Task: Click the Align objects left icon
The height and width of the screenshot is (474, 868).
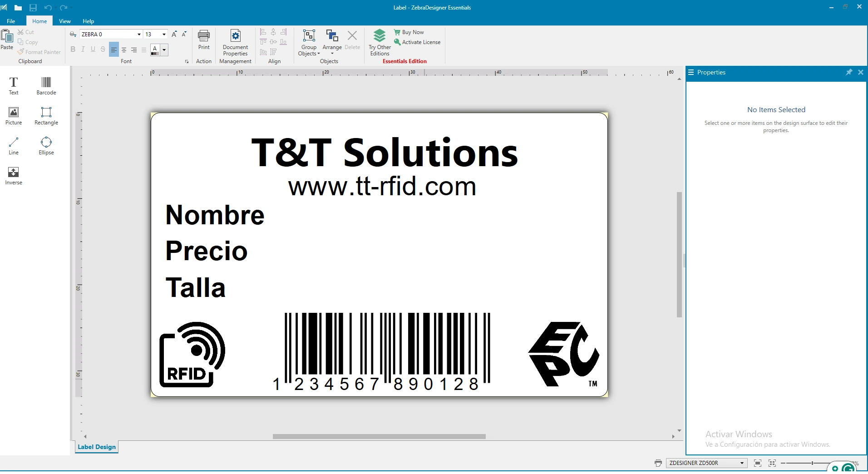Action: (x=263, y=32)
